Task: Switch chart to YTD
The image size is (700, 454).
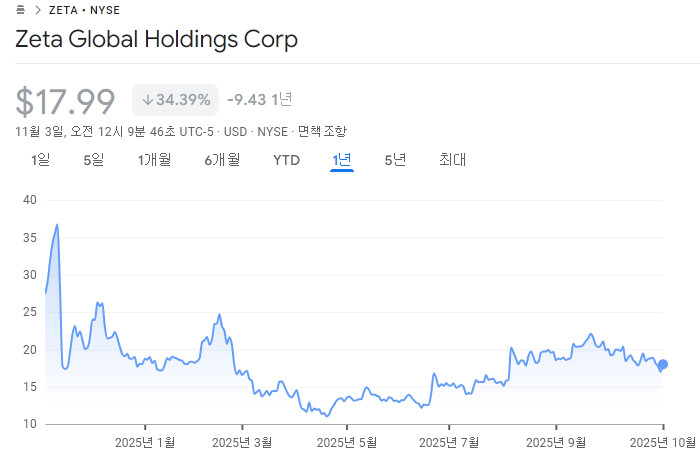Action: [x=286, y=159]
